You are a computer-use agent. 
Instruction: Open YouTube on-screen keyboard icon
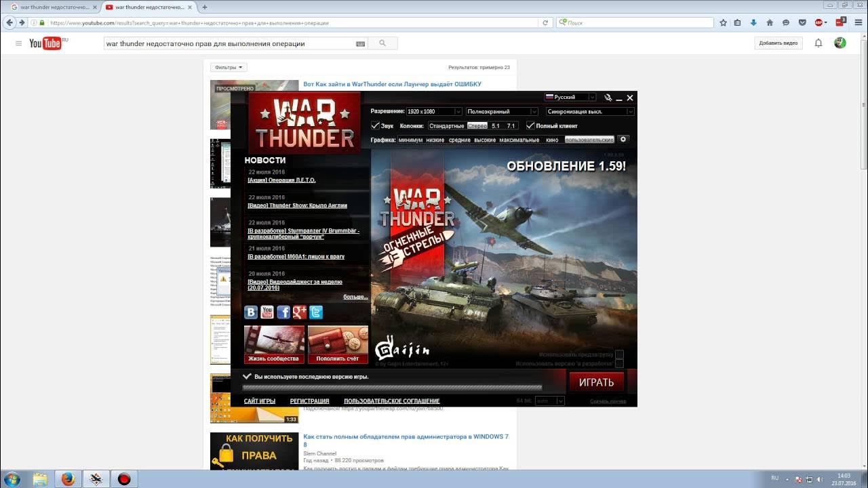pos(360,43)
